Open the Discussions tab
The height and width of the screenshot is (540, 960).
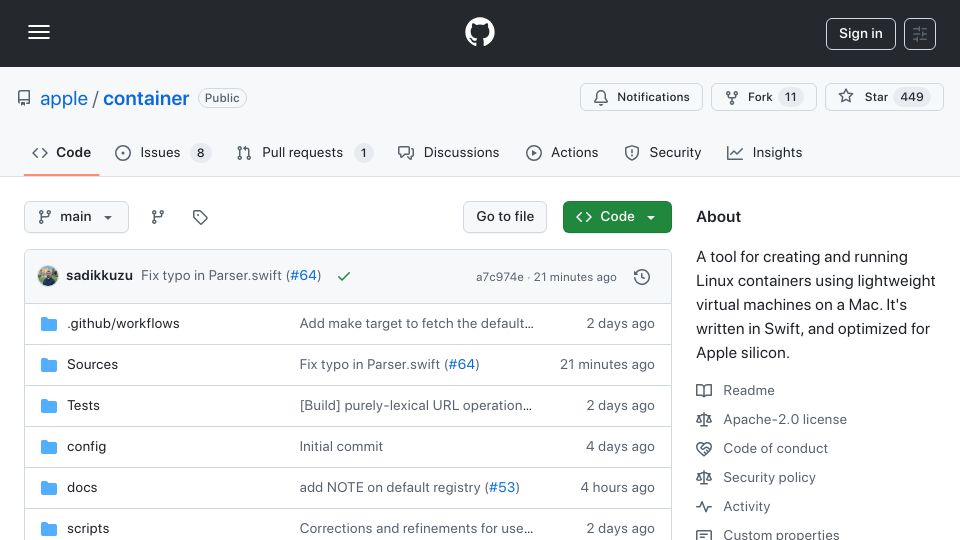448,152
